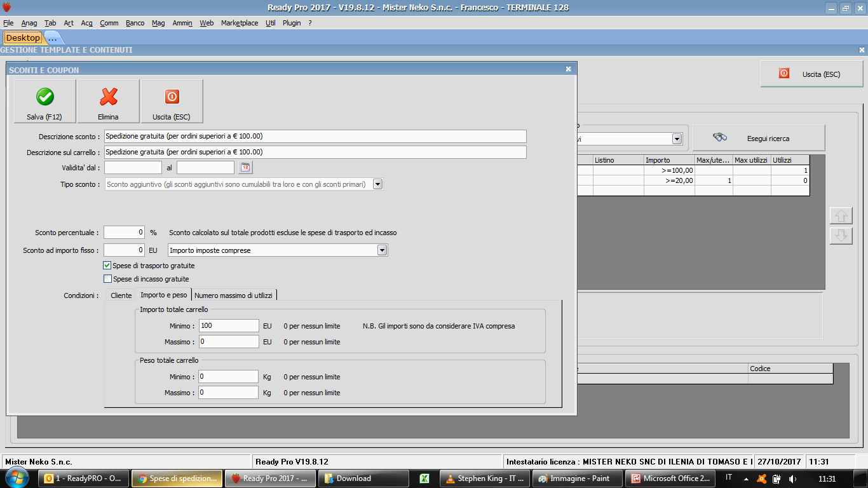Switch to the ReadyPRO Outlook taskbar window

coord(84,478)
